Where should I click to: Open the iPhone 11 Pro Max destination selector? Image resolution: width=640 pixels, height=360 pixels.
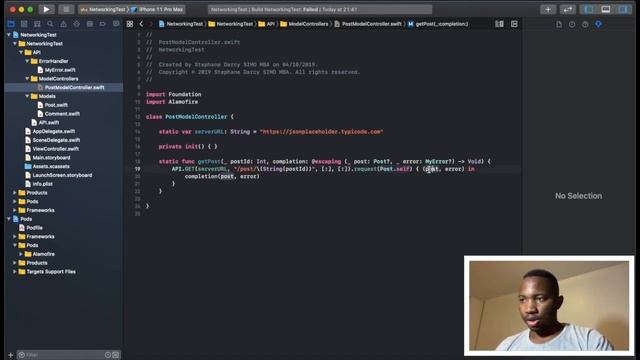[x=158, y=9]
